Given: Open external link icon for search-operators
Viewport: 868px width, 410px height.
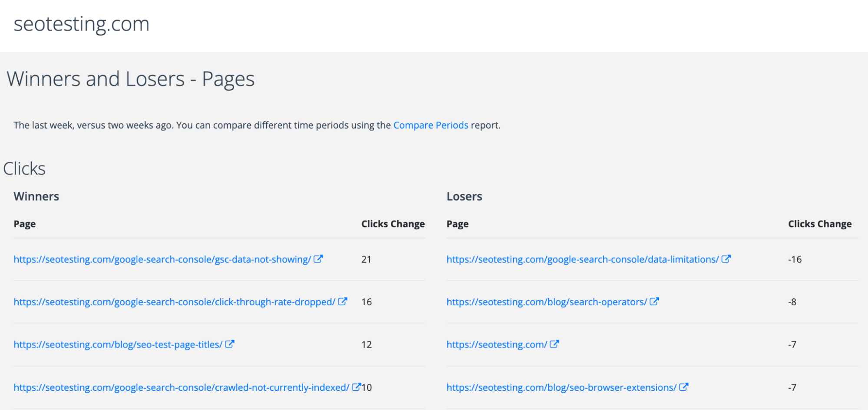Looking at the screenshot, I should (654, 301).
